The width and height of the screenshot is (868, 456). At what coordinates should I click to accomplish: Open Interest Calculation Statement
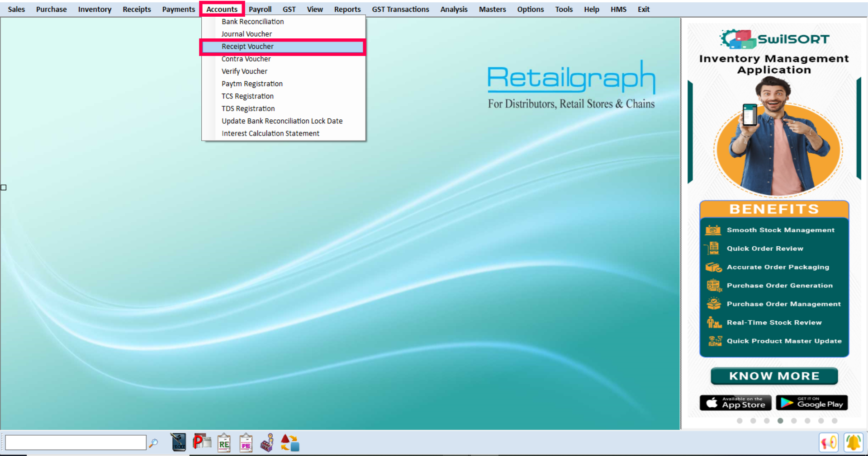pos(284,133)
